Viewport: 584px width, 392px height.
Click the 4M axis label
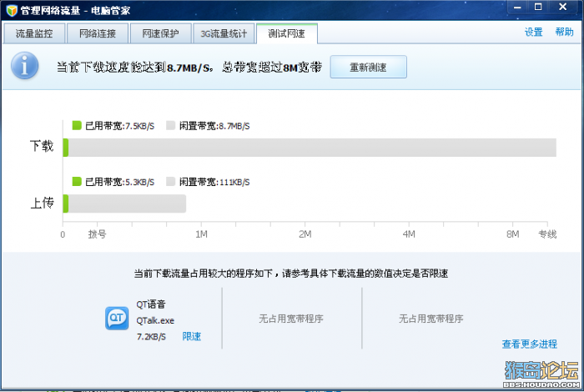point(409,234)
